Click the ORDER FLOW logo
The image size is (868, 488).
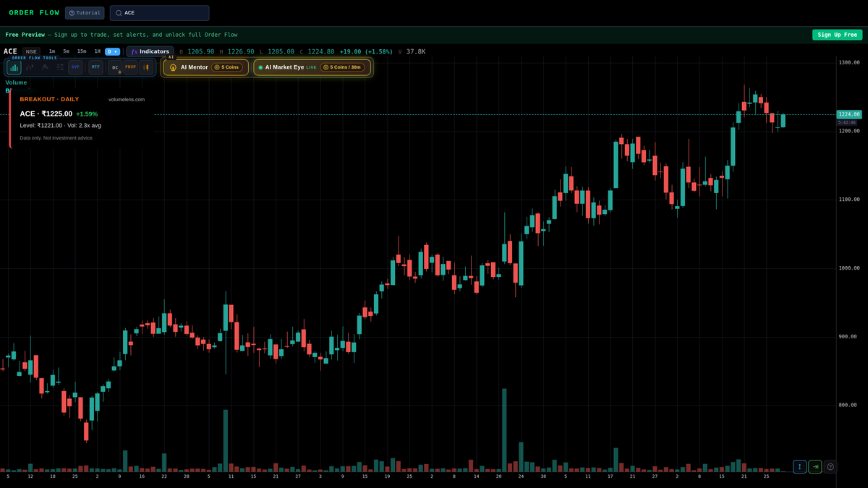(34, 13)
